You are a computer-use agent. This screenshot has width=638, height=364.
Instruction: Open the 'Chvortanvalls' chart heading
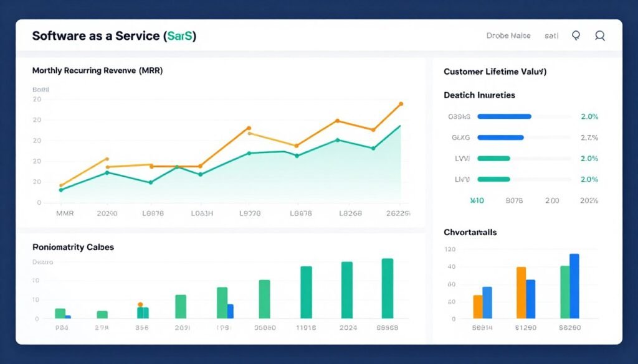[x=470, y=232]
